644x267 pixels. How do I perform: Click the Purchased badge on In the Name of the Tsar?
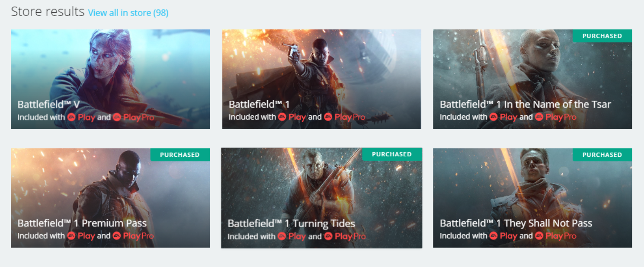pyautogui.click(x=602, y=36)
